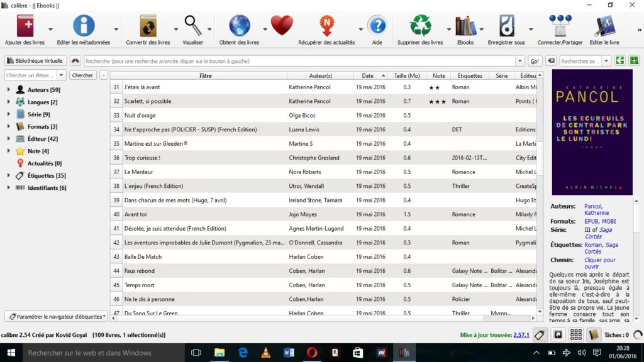Open the 2.57.1 update link
This screenshot has width=644, height=362.
[x=521, y=336]
